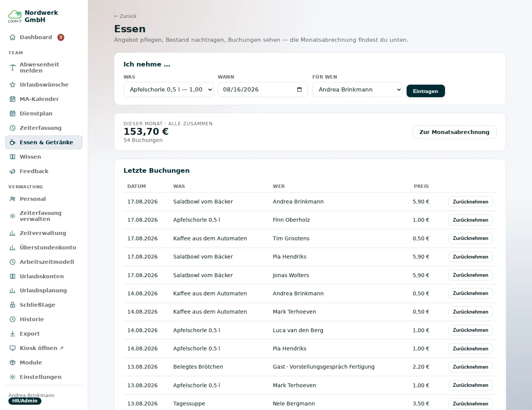The image size is (532, 410).
Task: Open the Für wen person dropdown
Action: tap(357, 90)
